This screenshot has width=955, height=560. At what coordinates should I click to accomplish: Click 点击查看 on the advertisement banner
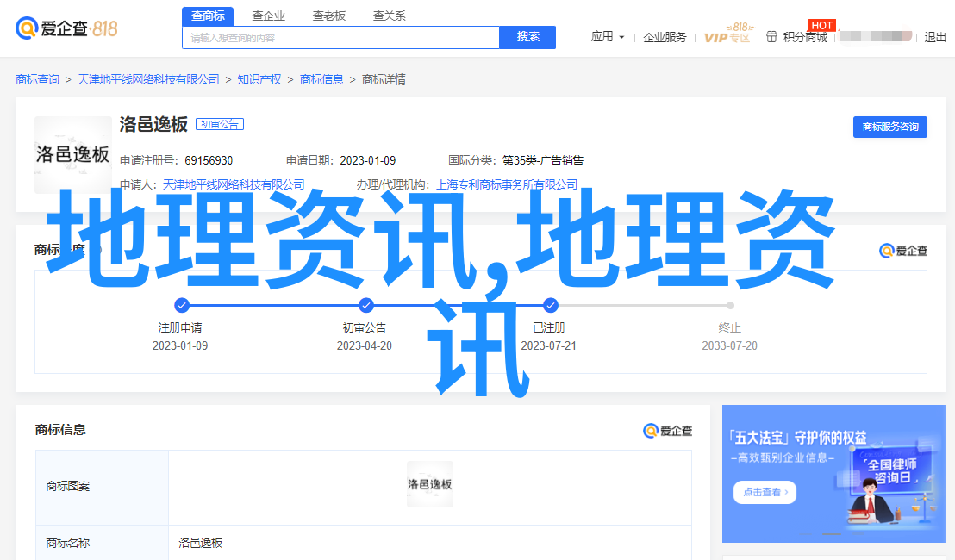[x=765, y=492]
